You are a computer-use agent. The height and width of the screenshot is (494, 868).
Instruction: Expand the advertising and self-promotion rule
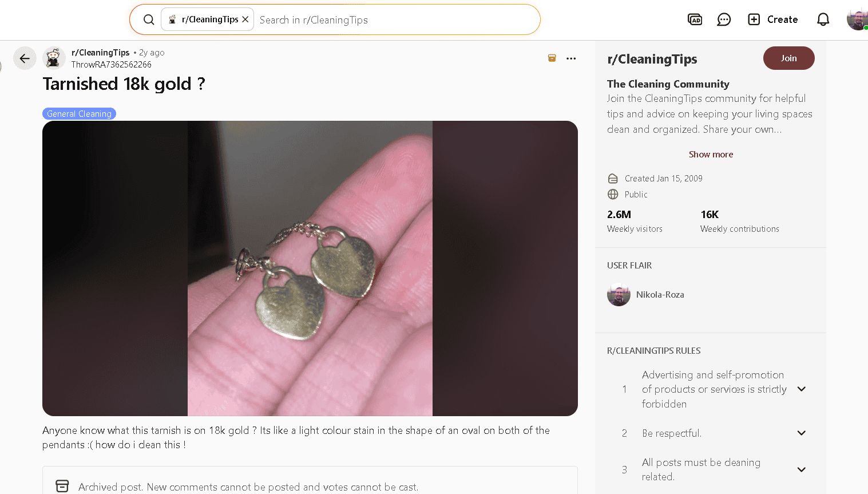pyautogui.click(x=802, y=389)
